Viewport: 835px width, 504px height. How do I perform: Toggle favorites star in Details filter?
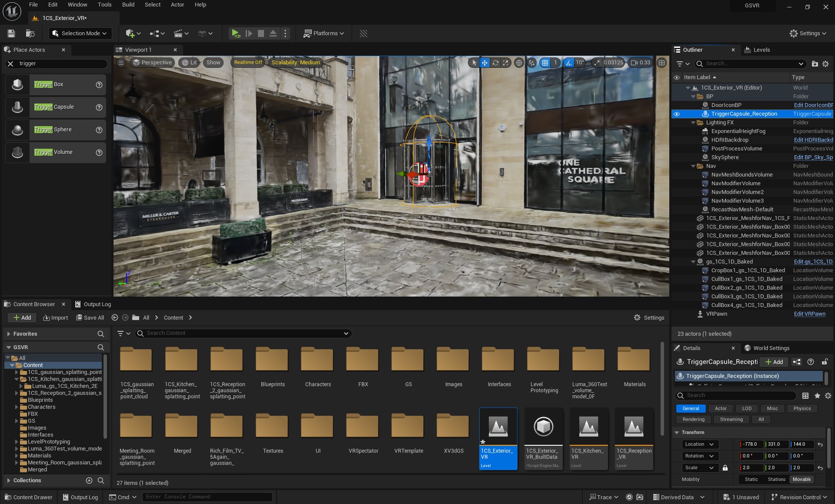coord(817,396)
